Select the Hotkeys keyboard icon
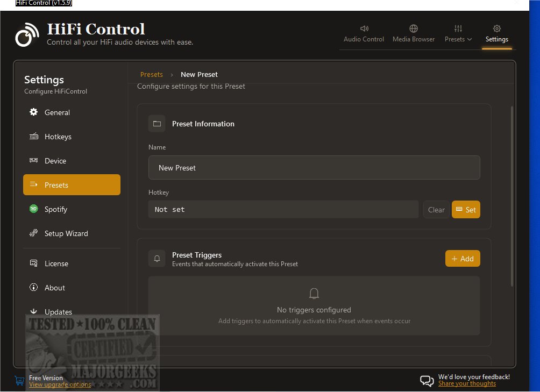 (x=34, y=136)
